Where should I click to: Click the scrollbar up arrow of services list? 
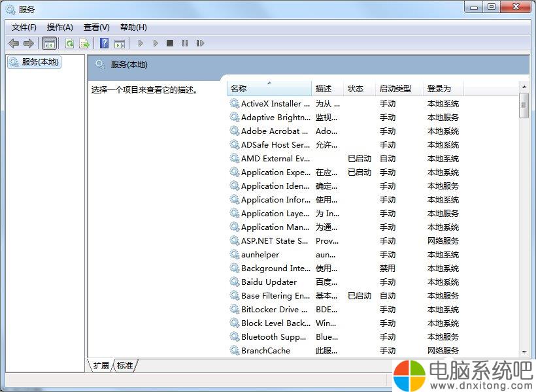click(524, 87)
